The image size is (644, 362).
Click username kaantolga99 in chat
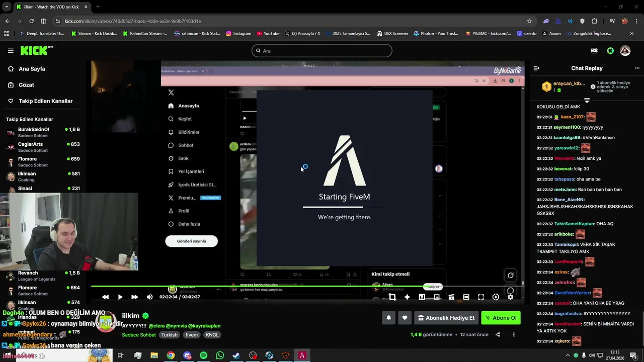tap(567, 138)
